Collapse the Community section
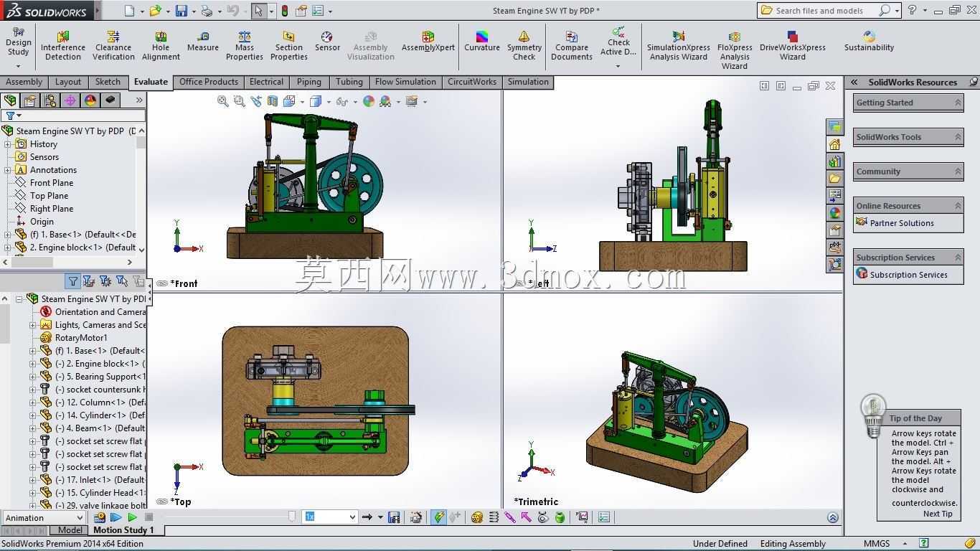Screen dimensions: 980x551 [x=958, y=171]
